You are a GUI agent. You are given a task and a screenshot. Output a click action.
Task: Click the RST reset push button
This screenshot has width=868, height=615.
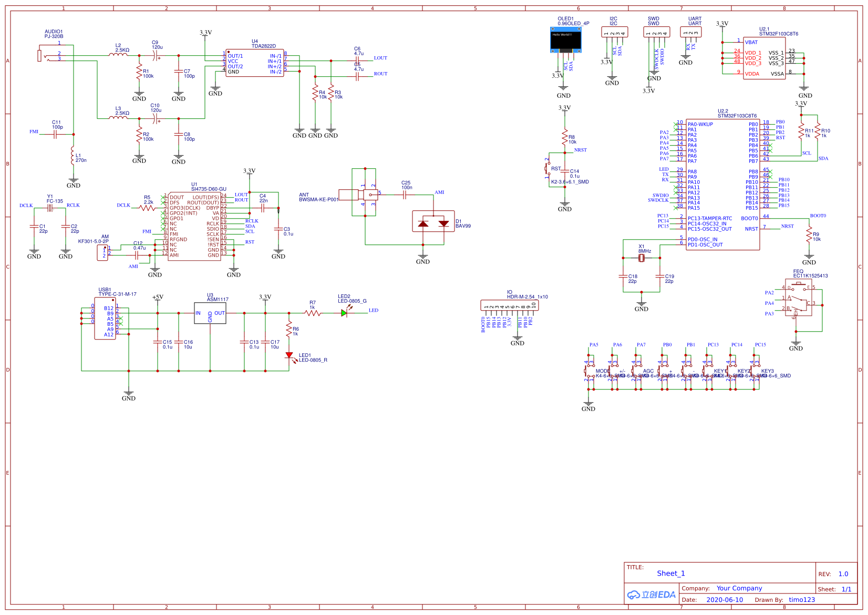pyautogui.click(x=547, y=169)
